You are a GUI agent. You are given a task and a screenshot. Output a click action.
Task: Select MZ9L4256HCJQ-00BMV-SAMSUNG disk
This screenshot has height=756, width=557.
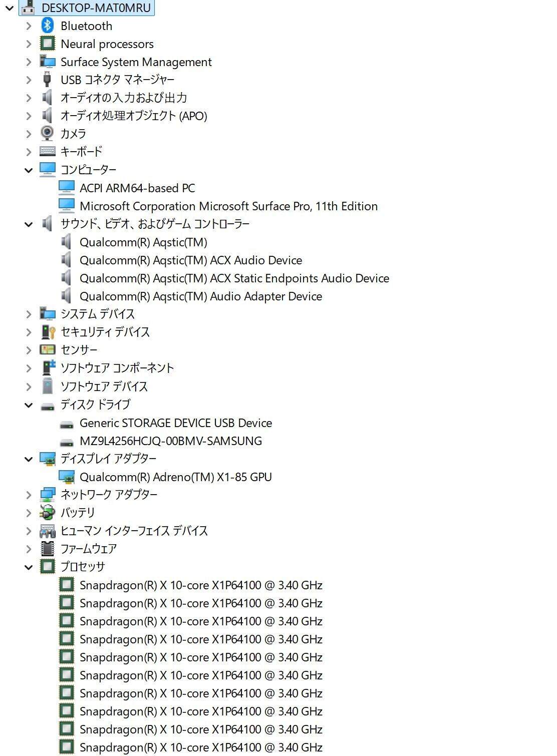pyautogui.click(x=171, y=441)
